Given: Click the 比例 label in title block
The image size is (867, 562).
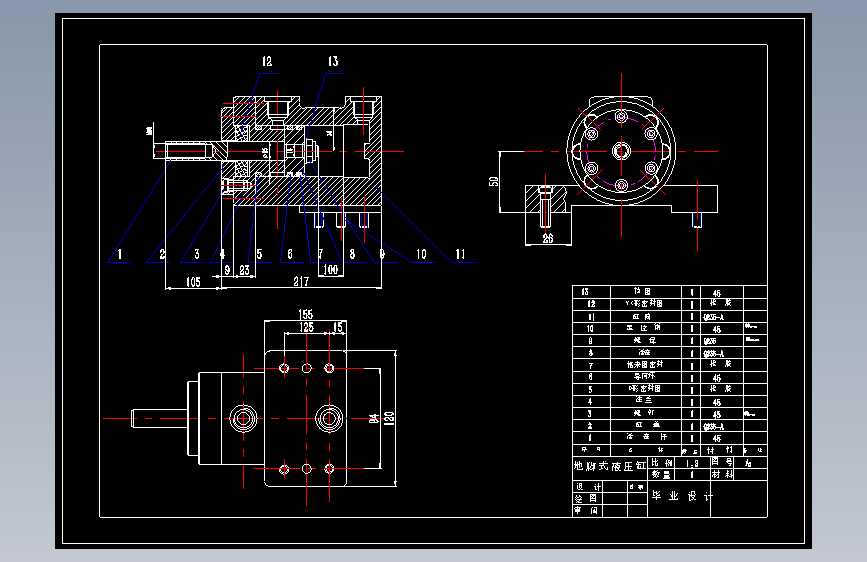Looking at the screenshot, I should (x=661, y=462).
